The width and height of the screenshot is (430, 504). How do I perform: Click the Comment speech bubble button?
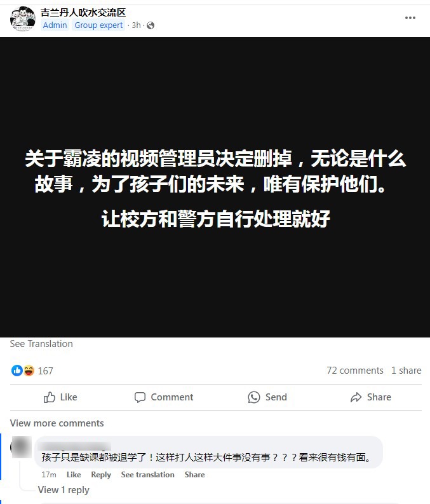(x=164, y=397)
